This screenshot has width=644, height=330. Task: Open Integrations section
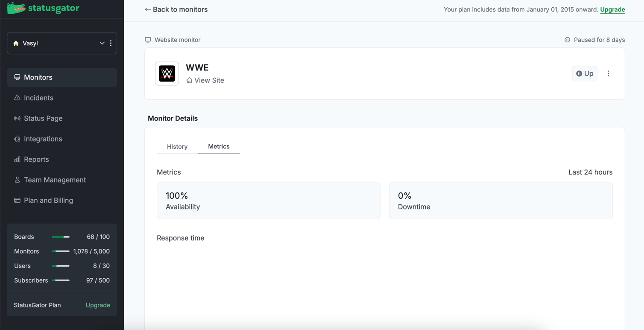(x=62, y=139)
